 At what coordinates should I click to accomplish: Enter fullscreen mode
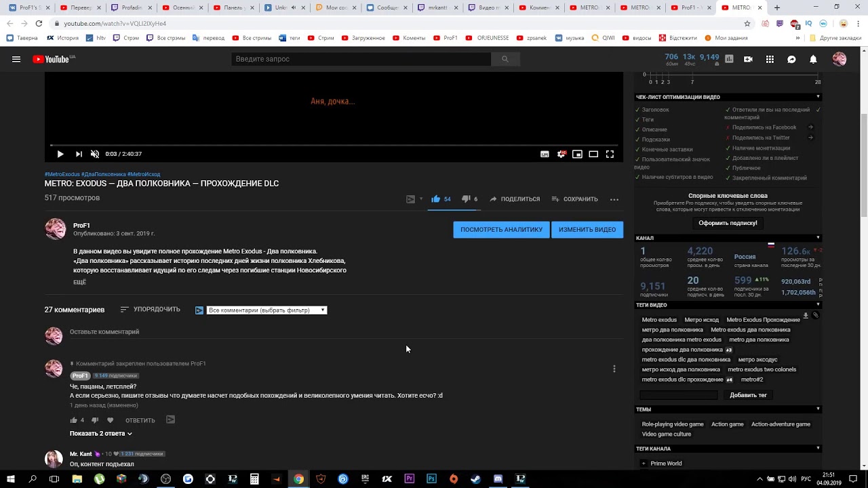pos(610,154)
